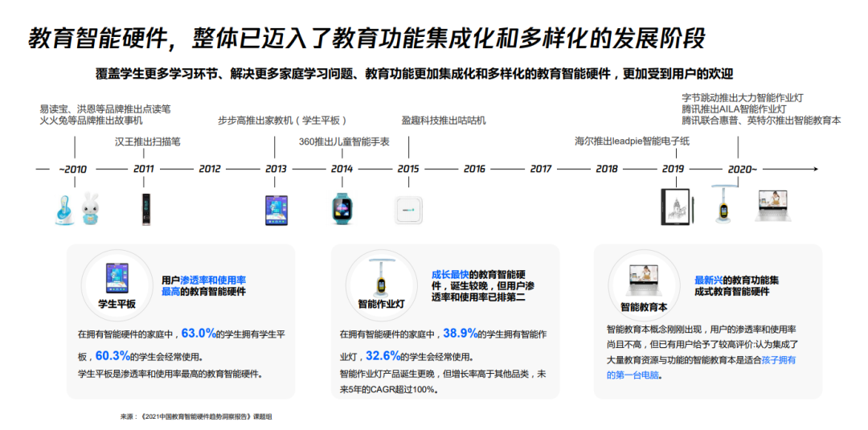The width and height of the screenshot is (868, 430).
Task: Click the smart education laptop image on timeline
Action: point(774,207)
